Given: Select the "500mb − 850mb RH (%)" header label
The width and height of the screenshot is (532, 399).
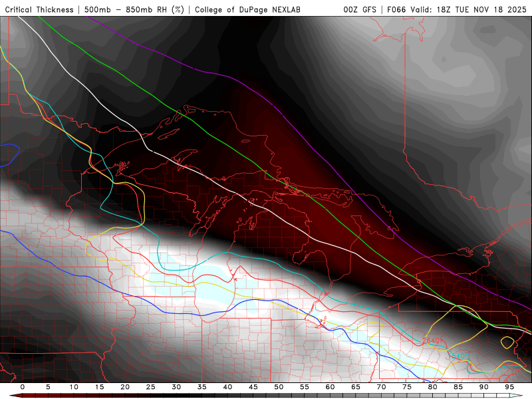Looking at the screenshot, I should click(134, 10).
